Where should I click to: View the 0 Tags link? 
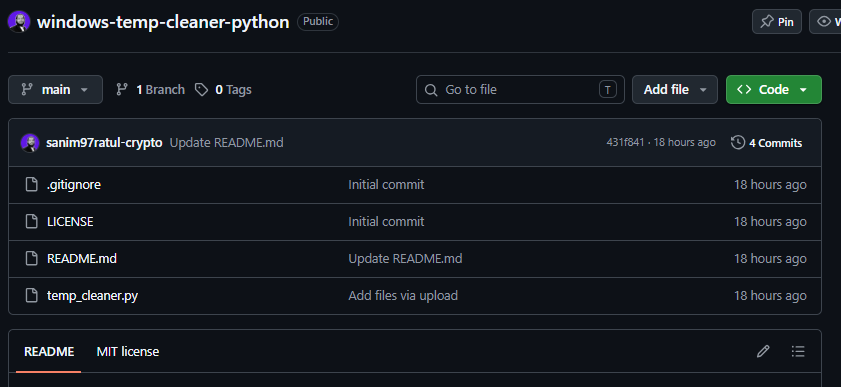pyautogui.click(x=223, y=90)
